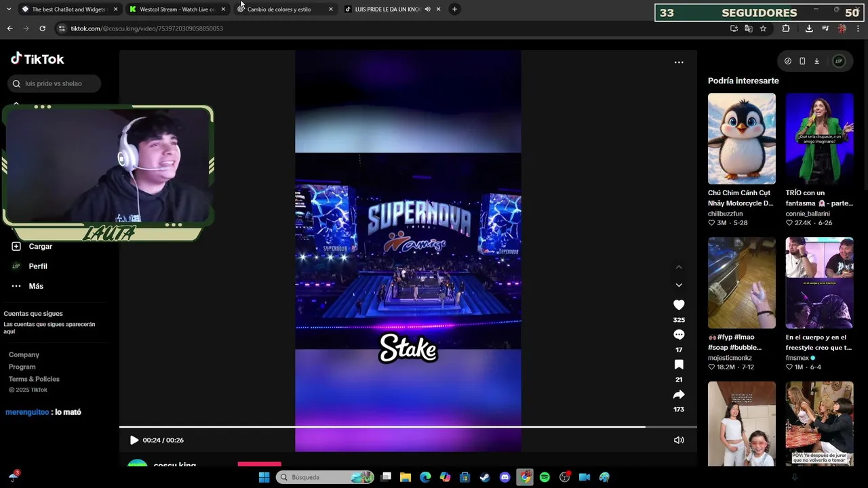The image size is (868, 488).
Task: Open OBS Studio from the taskbar
Action: 564,477
